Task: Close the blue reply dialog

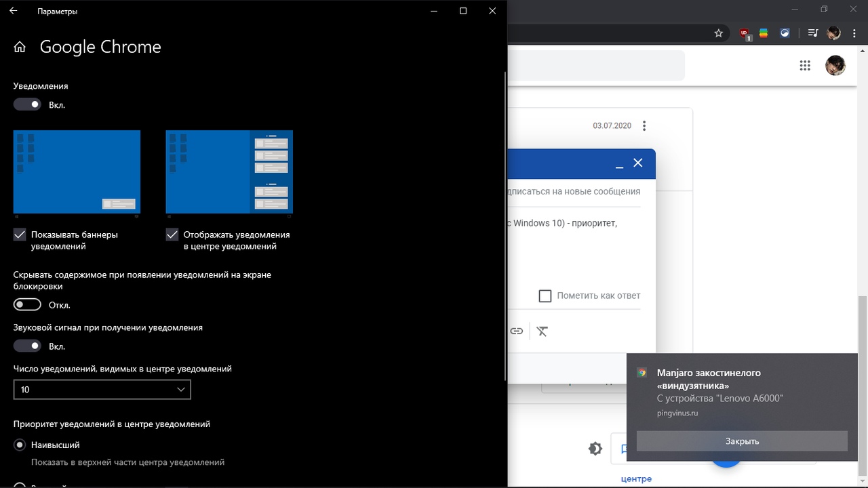Action: (637, 163)
